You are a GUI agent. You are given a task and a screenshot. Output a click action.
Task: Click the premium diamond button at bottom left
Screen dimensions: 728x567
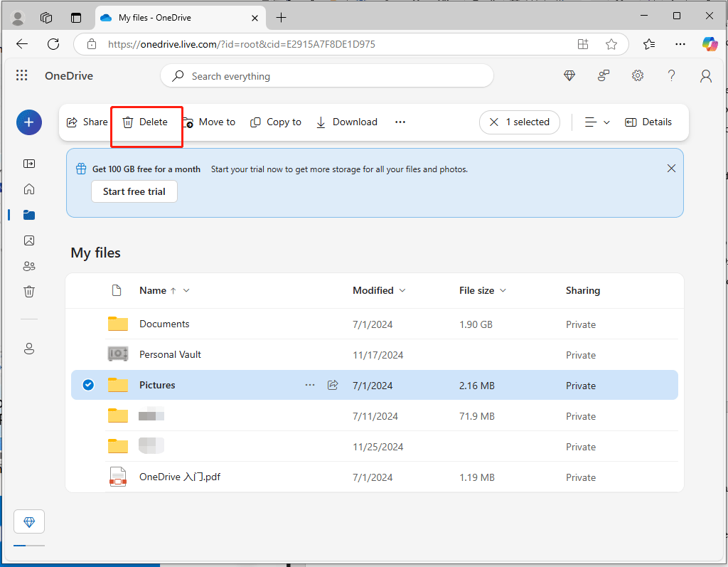pyautogui.click(x=29, y=522)
